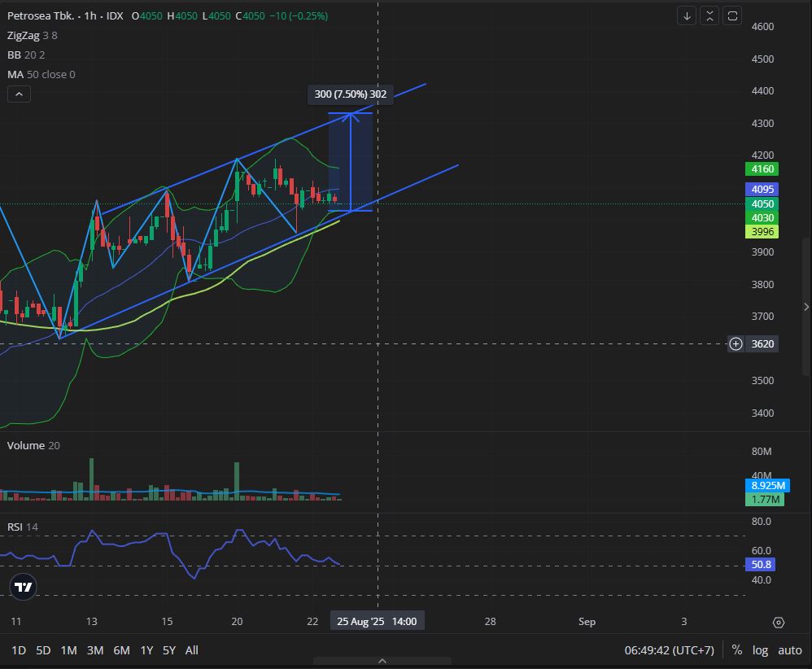Image resolution: width=812 pixels, height=669 pixels.
Task: Click the Petrosea Tbk. symbol title
Action: [41, 16]
